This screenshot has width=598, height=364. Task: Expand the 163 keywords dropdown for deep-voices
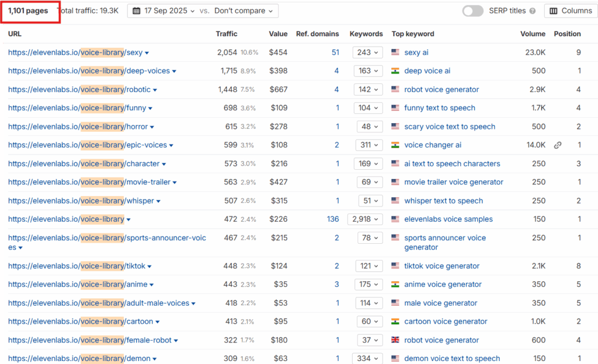coord(368,71)
